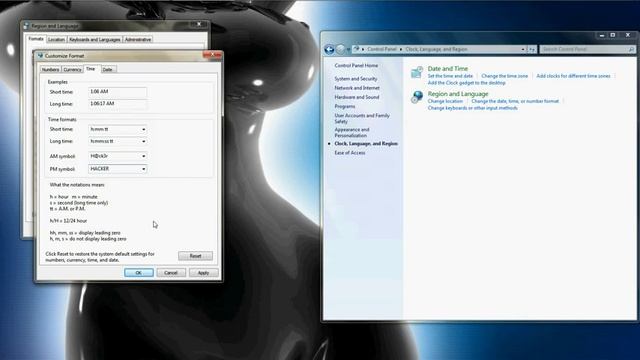Screen dimensions: 640x360
Task: Open the Region and Language heading link
Action: tap(458, 94)
